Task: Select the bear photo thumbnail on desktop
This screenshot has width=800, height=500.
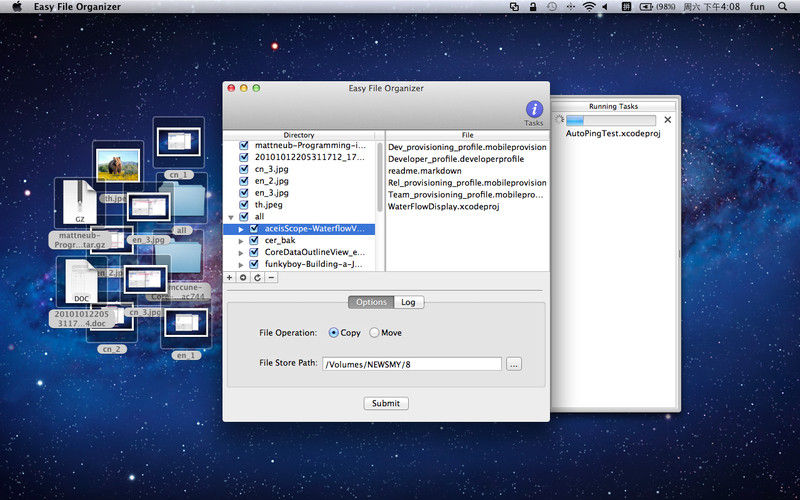Action: pos(118,165)
